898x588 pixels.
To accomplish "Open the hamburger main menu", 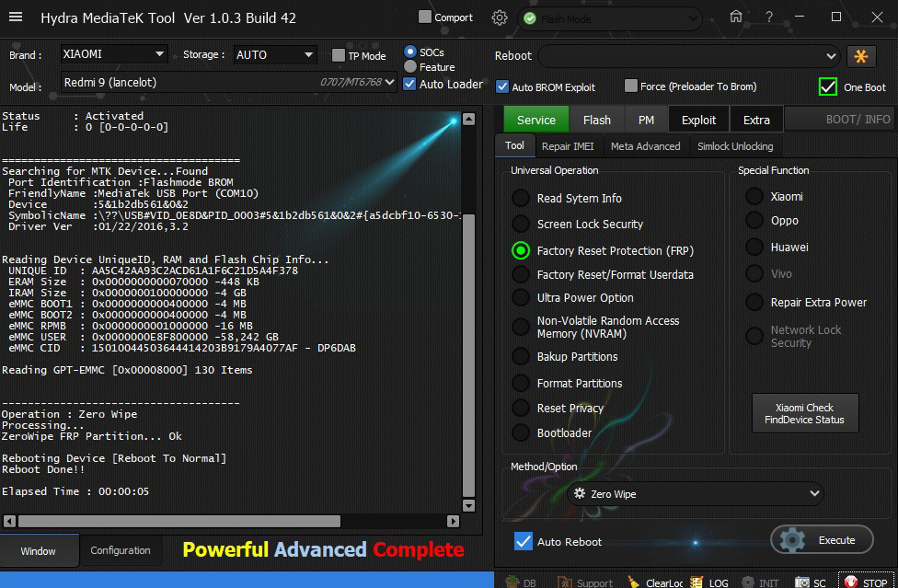I will 16,17.
